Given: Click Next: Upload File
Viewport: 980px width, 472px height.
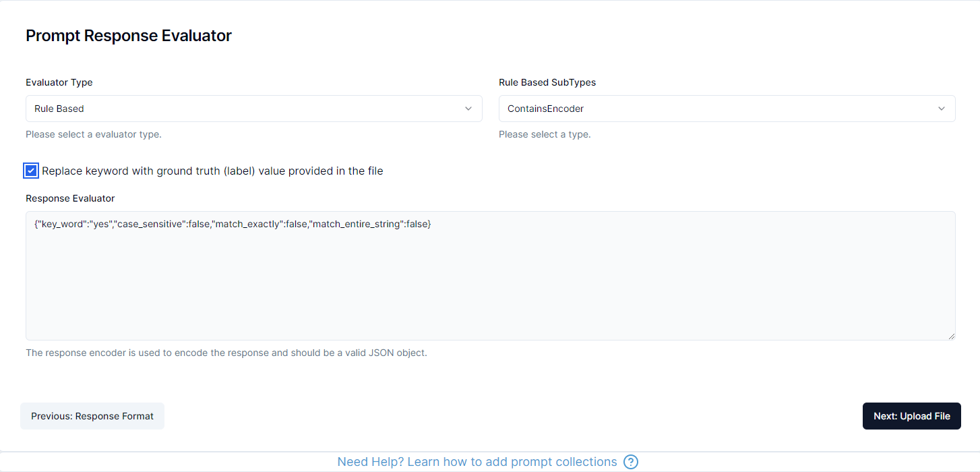Looking at the screenshot, I should pos(911,416).
